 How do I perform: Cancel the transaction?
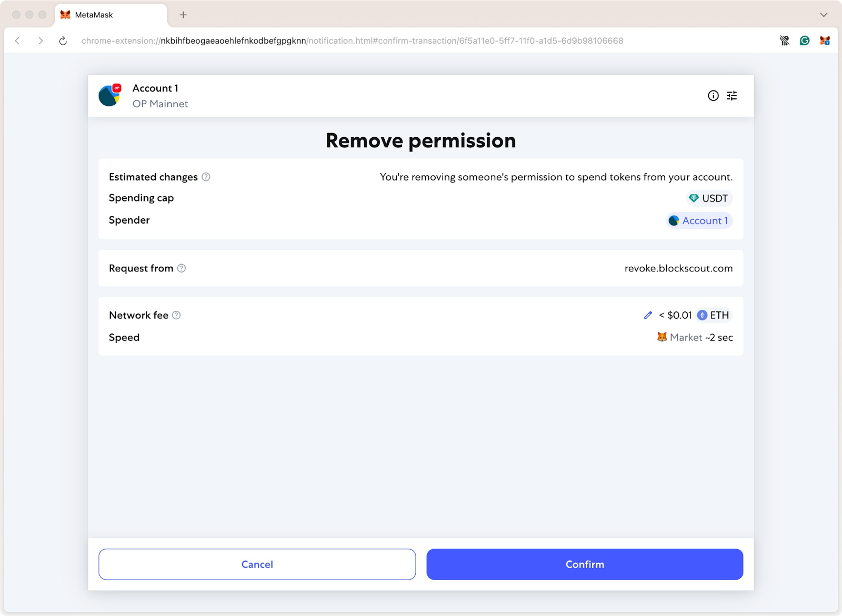pos(257,564)
